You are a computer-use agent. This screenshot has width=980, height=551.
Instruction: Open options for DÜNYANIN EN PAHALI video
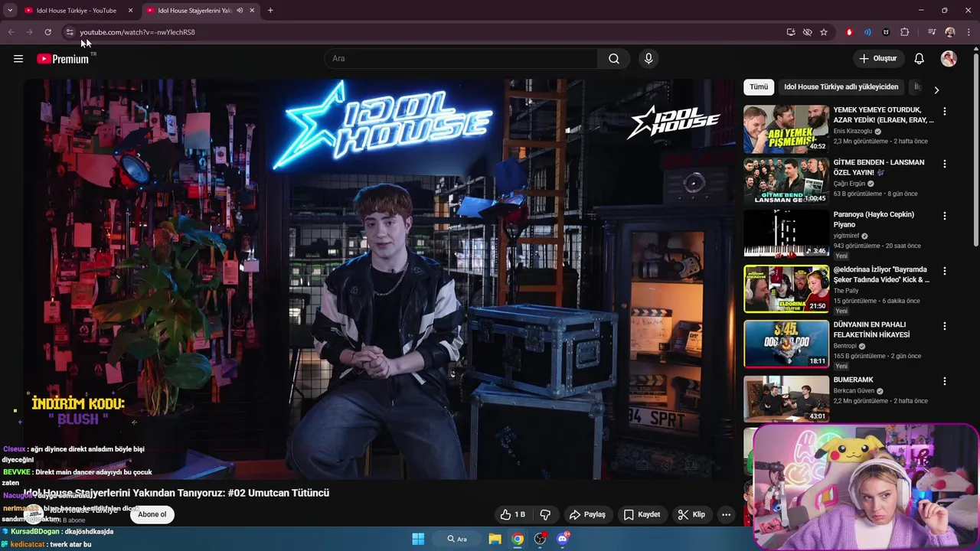(944, 326)
